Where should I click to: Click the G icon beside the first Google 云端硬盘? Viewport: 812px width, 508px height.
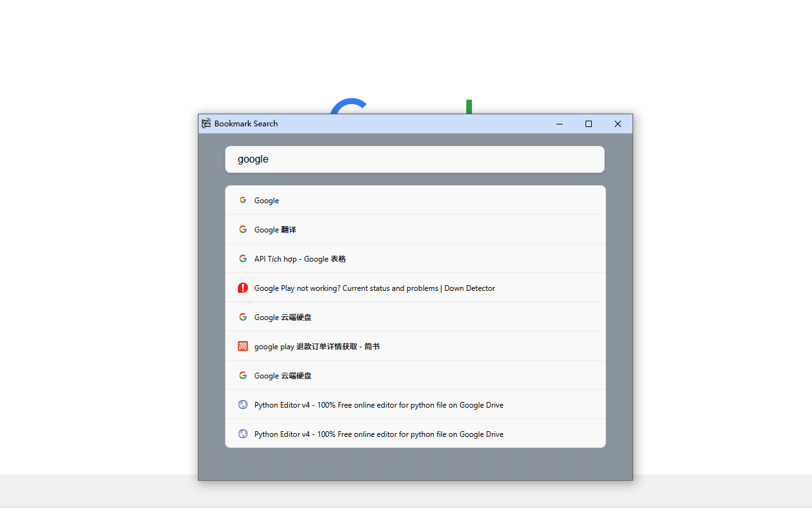point(243,317)
